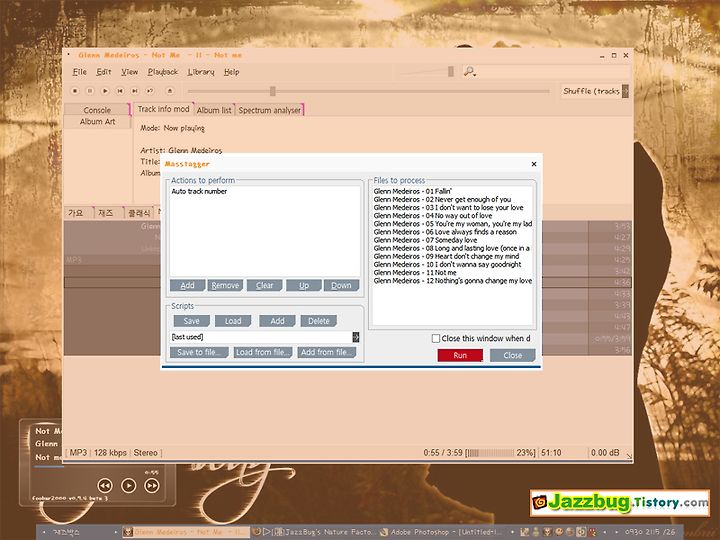720x540 pixels.
Task: Select file '04 No way out of love'
Action: [433, 215]
